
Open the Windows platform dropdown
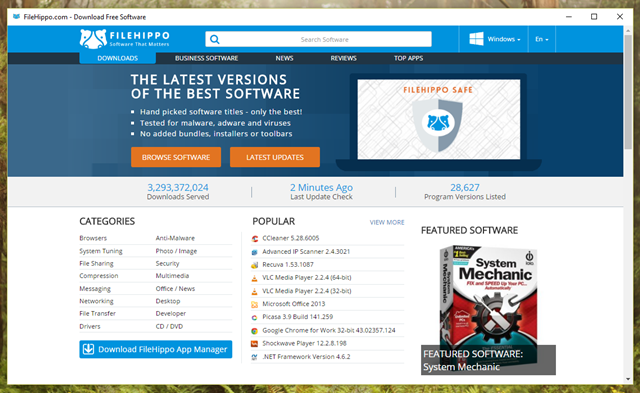(x=494, y=39)
